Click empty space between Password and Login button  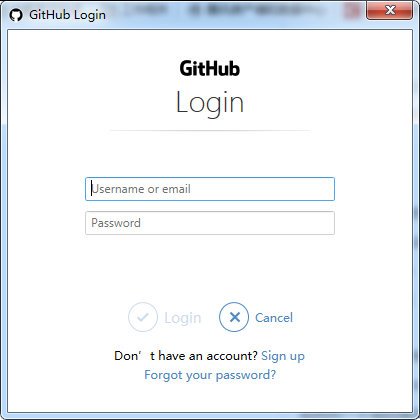(x=210, y=268)
